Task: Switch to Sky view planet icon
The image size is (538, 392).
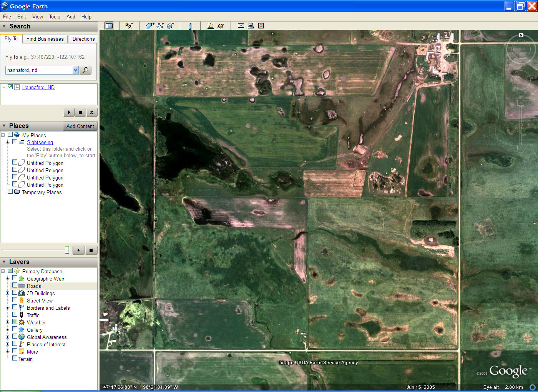Action: (x=221, y=26)
